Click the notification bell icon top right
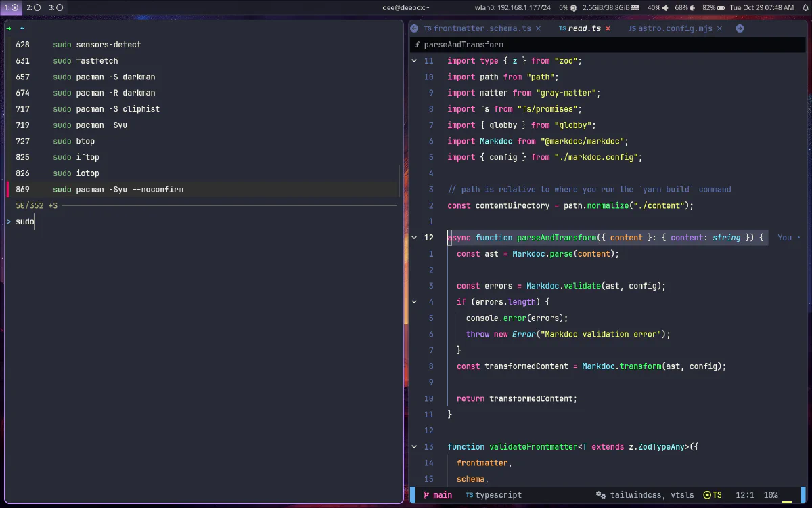Image resolution: width=812 pixels, height=508 pixels. [x=805, y=8]
